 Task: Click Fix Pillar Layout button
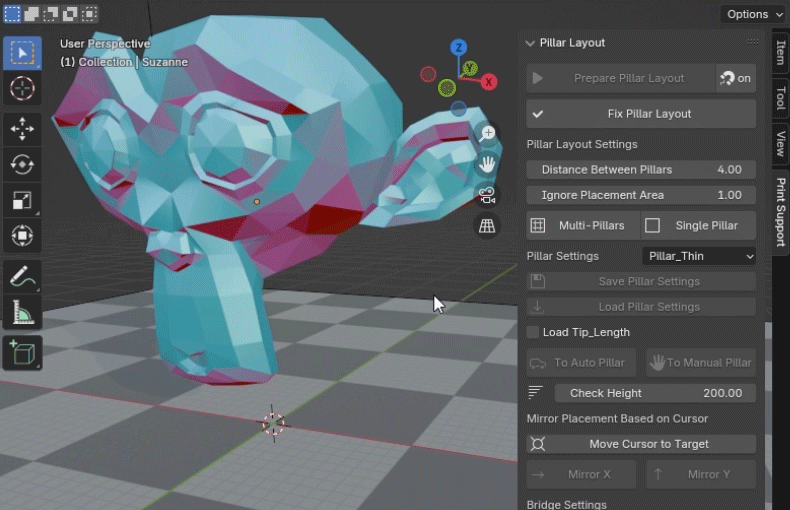coord(641,114)
